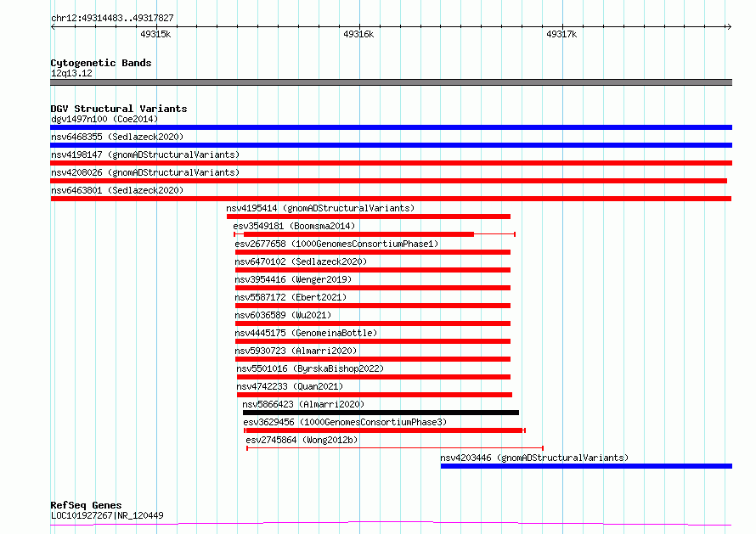The width and height of the screenshot is (756, 534).
Task: Click the red bar under nsv6470102
Action: (x=373, y=270)
